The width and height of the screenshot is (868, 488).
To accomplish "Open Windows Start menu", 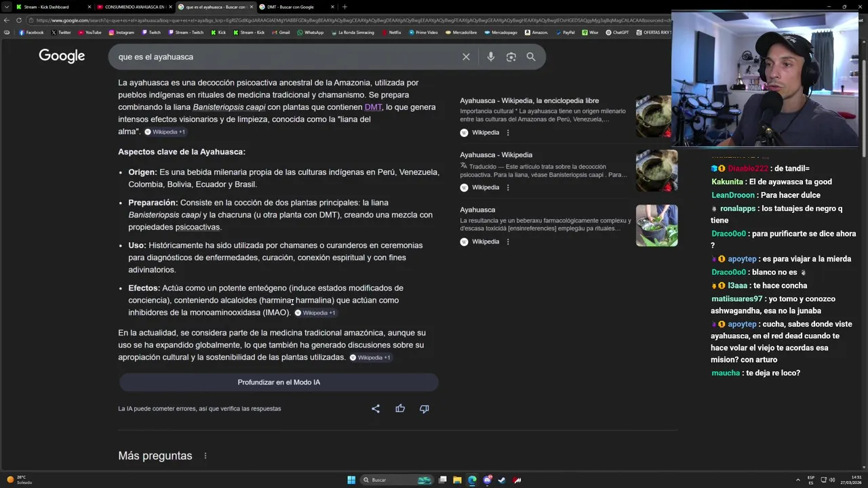I will [351, 480].
